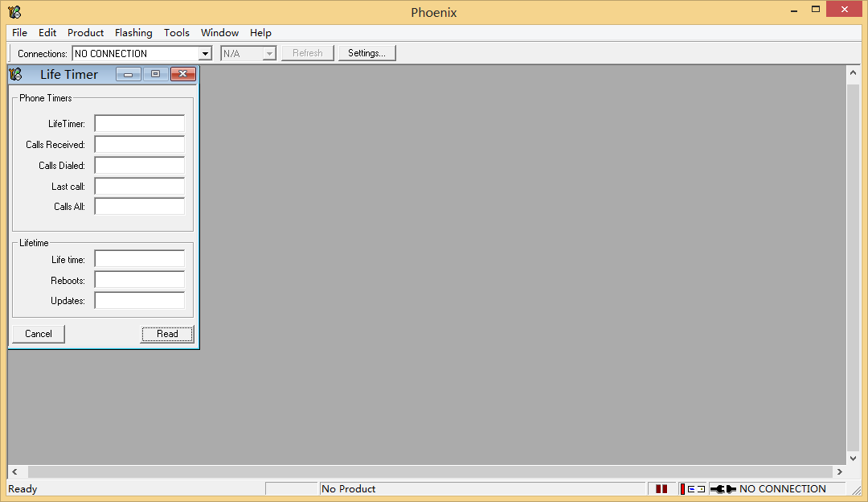The width and height of the screenshot is (868, 502).
Task: Open the File menu
Action: [x=19, y=33]
